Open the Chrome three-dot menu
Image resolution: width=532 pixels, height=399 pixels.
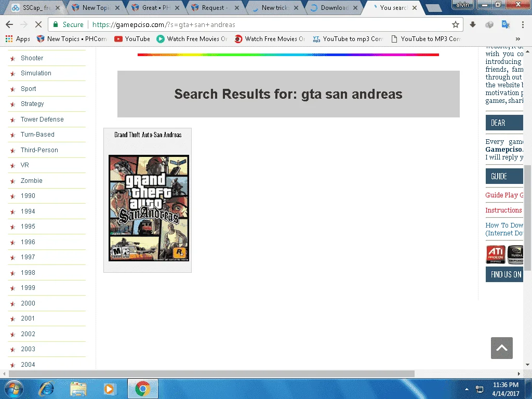(x=523, y=24)
